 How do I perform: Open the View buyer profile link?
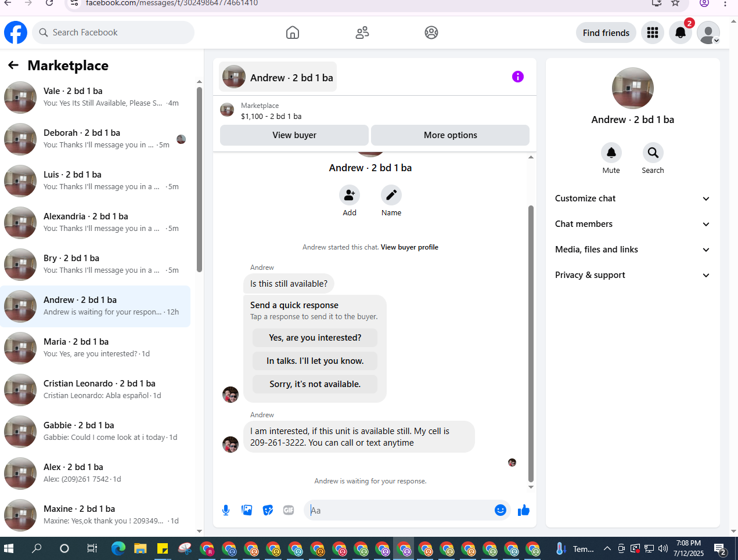coord(409,247)
